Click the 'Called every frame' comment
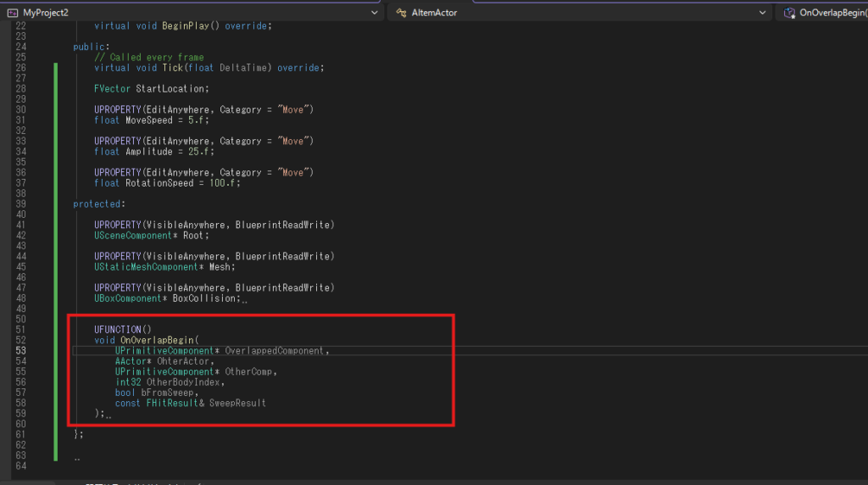868x485 pixels. tap(149, 58)
